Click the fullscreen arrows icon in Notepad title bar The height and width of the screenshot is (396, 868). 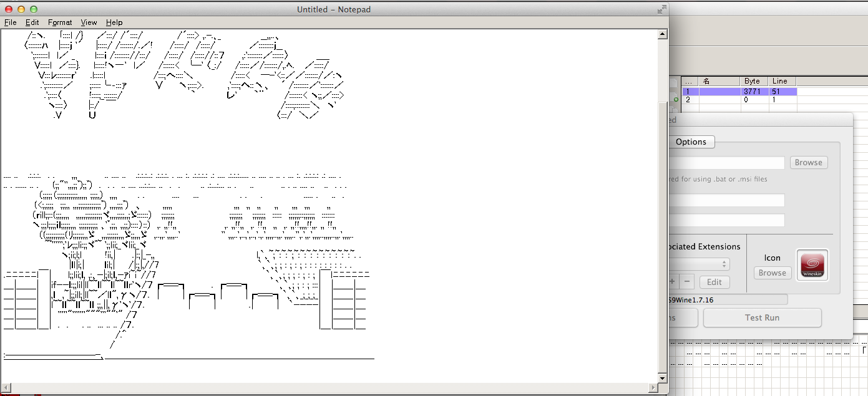coord(661,9)
